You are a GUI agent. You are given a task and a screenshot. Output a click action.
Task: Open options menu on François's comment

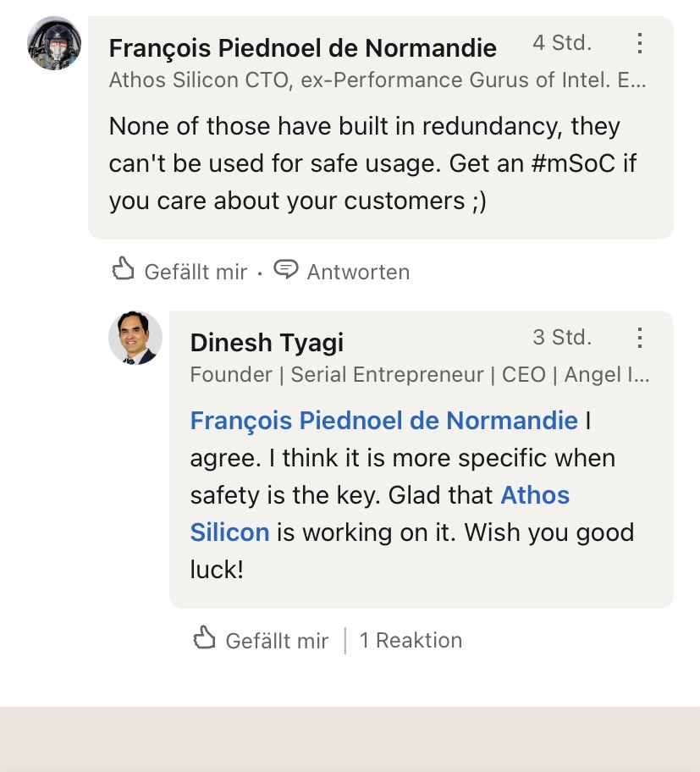coord(640,43)
